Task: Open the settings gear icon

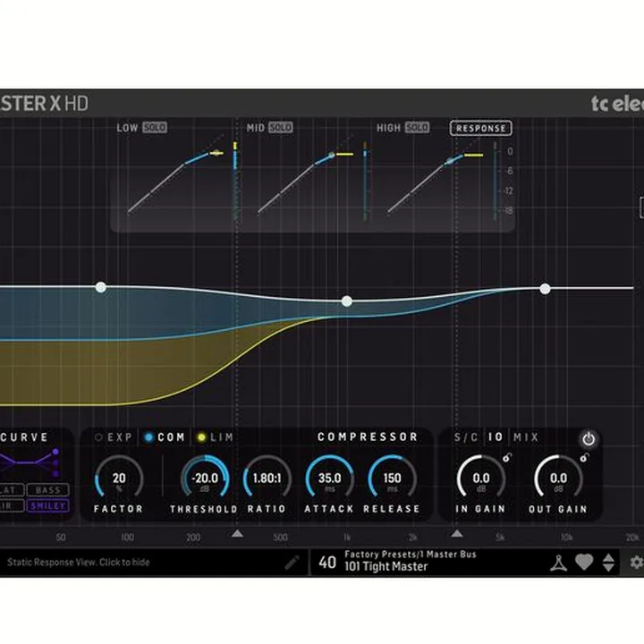Action: tap(637, 563)
